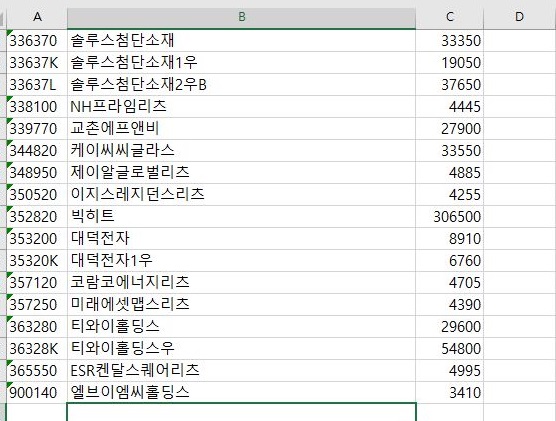Select price cell 27900
The height and width of the screenshot is (421, 556).
tap(450, 129)
